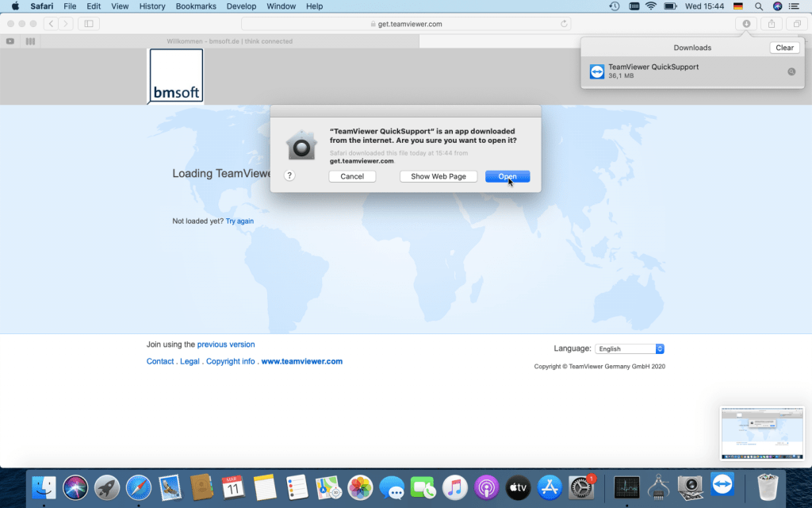Reveal TeamViewer QuickSupport download in Finder

click(x=791, y=71)
